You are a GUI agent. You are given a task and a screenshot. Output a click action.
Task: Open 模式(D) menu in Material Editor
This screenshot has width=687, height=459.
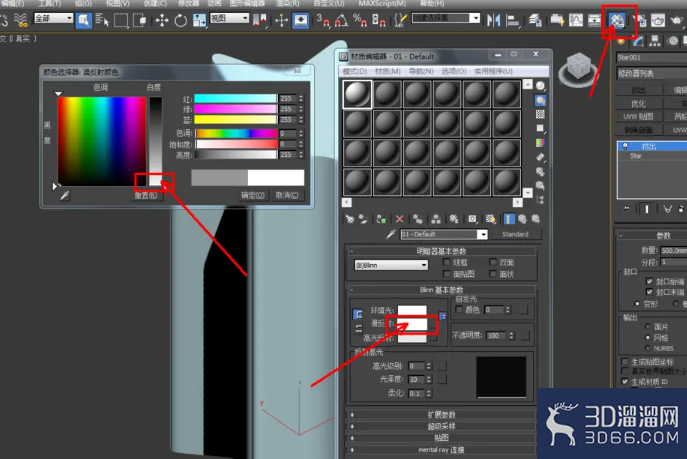354,71
